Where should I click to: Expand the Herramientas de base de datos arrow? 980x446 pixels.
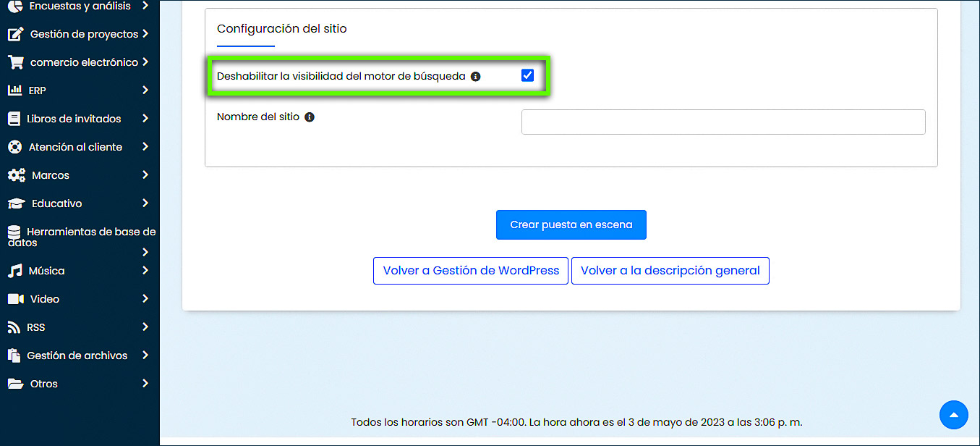[145, 252]
